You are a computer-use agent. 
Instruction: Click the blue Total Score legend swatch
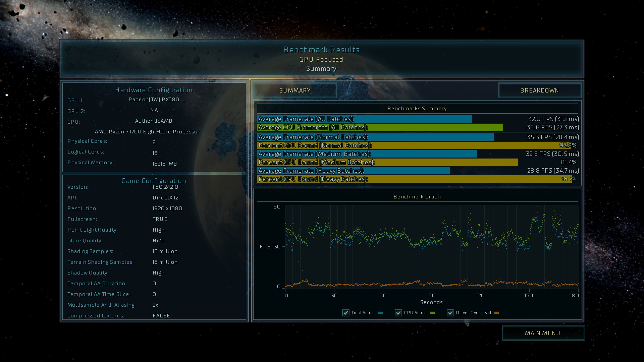380,313
